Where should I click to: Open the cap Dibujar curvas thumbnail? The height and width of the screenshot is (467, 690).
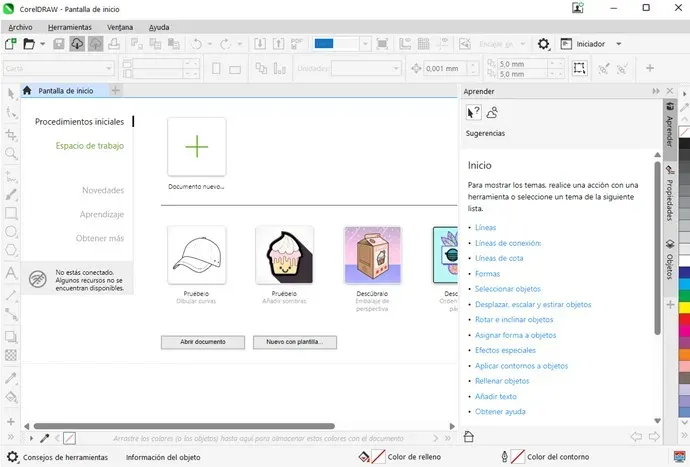[x=197, y=255]
